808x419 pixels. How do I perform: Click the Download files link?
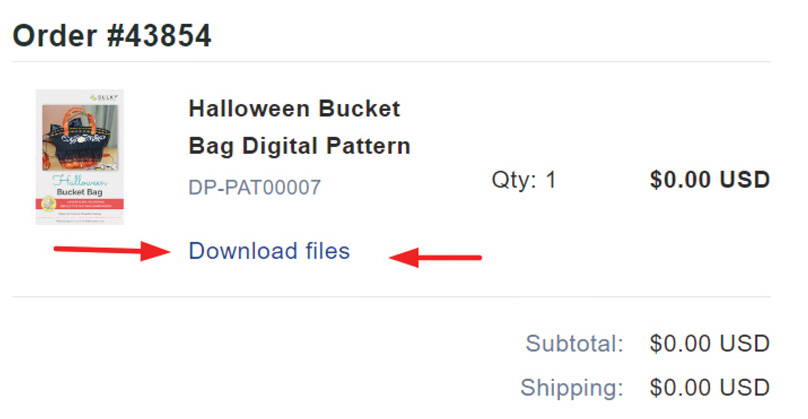pos(269,251)
